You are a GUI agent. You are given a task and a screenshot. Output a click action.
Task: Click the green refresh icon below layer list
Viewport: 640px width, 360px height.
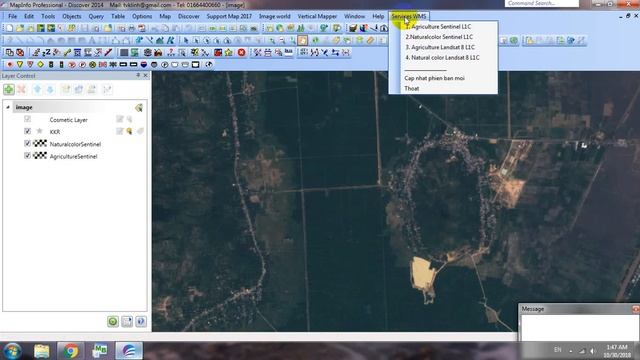(113, 322)
